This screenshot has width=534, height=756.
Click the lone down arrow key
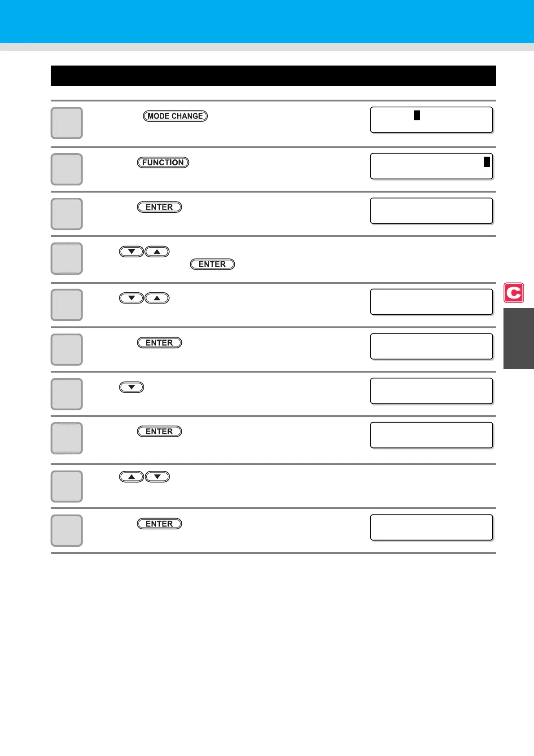(131, 387)
